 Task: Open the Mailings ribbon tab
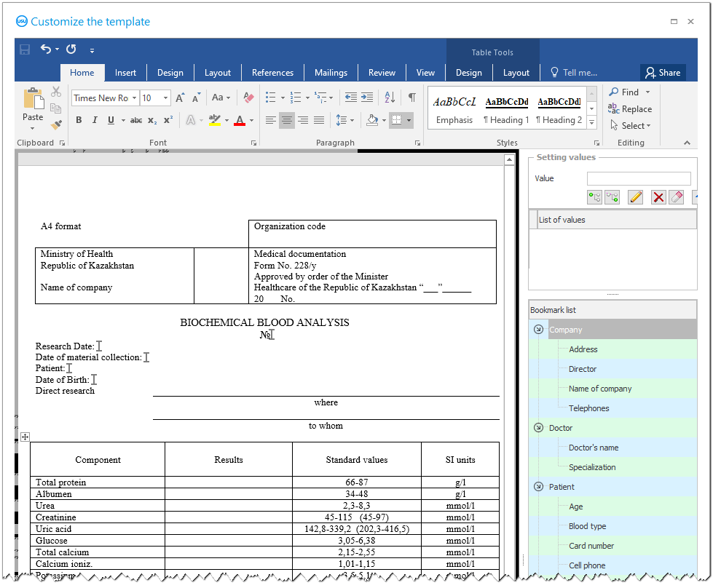331,73
